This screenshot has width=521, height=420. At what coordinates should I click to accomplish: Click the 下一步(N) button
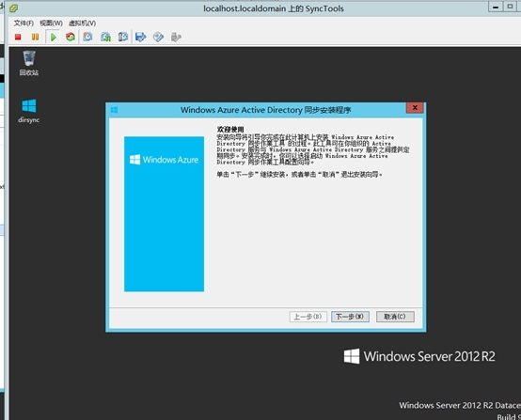click(x=350, y=317)
